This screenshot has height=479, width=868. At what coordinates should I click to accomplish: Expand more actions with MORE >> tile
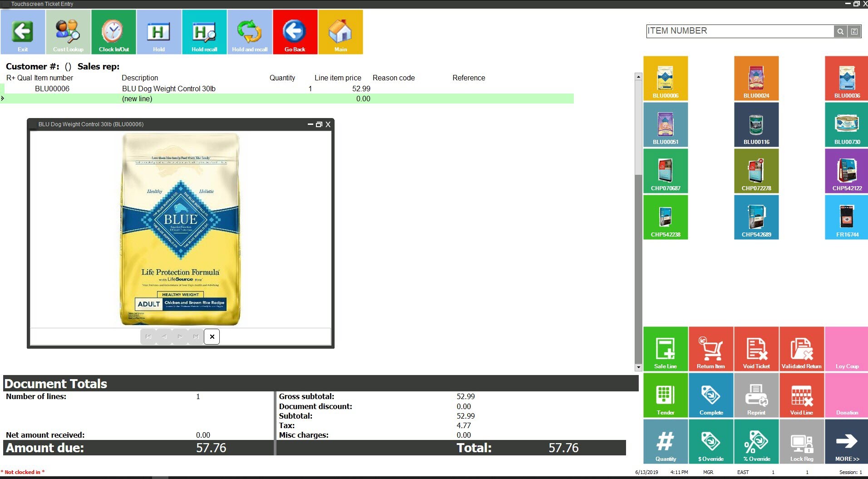pos(847,441)
